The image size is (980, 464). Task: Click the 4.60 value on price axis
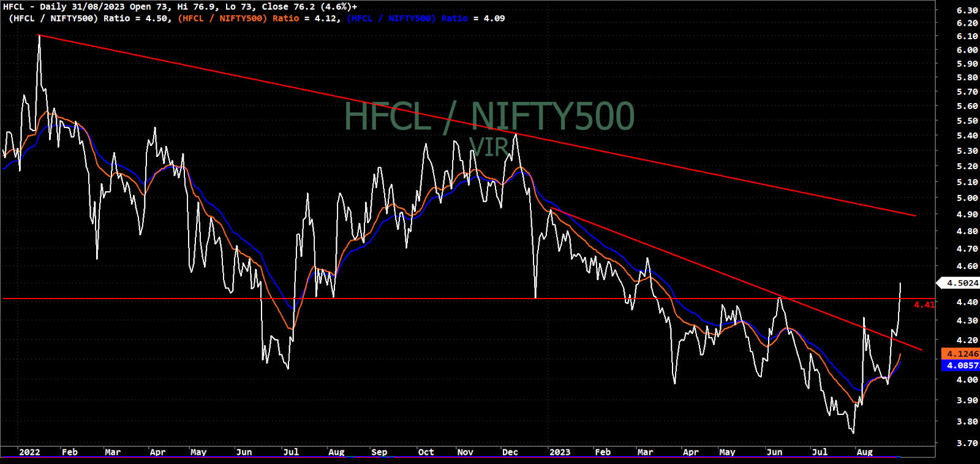coord(967,267)
